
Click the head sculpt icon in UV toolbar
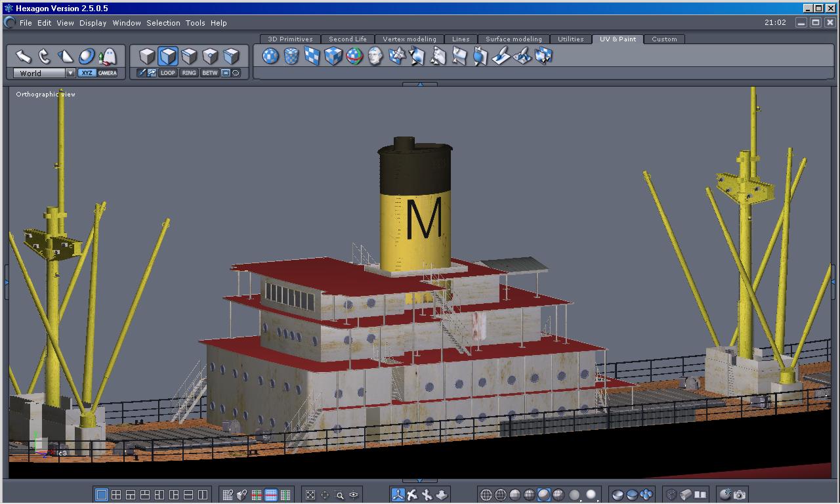click(375, 56)
